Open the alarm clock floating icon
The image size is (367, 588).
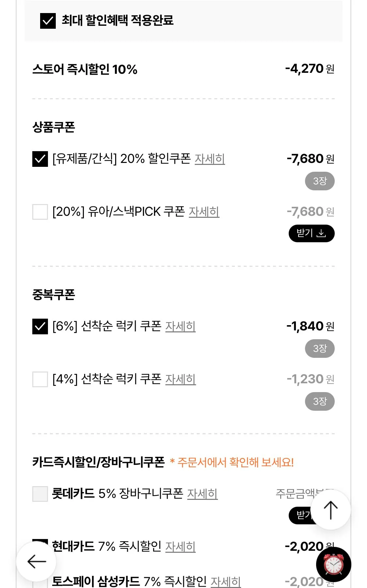pos(333,564)
